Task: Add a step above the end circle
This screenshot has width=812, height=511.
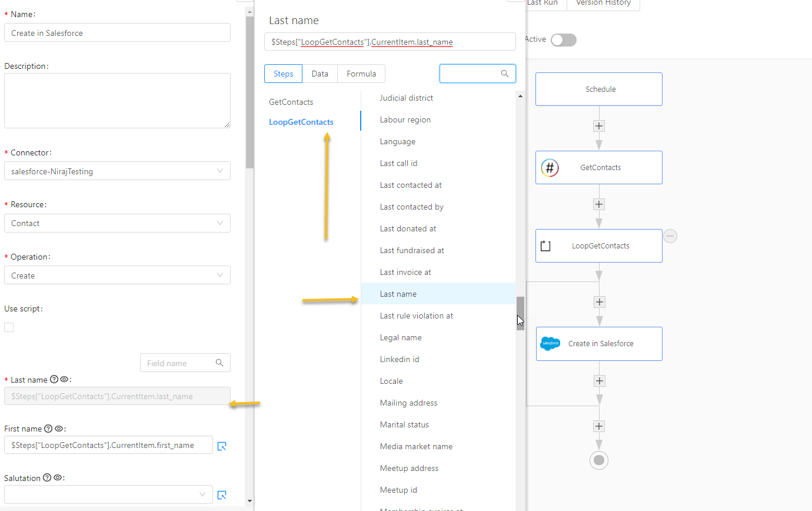Action: (x=599, y=426)
